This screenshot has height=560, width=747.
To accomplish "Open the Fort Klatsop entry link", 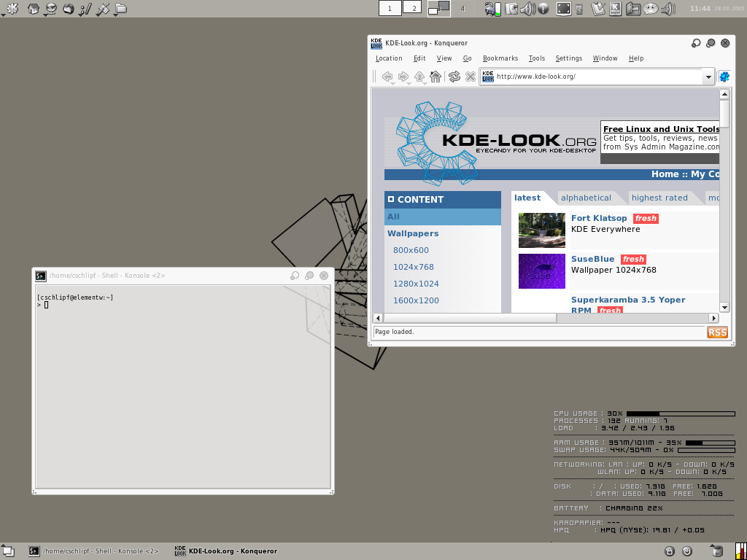I will tap(599, 218).
